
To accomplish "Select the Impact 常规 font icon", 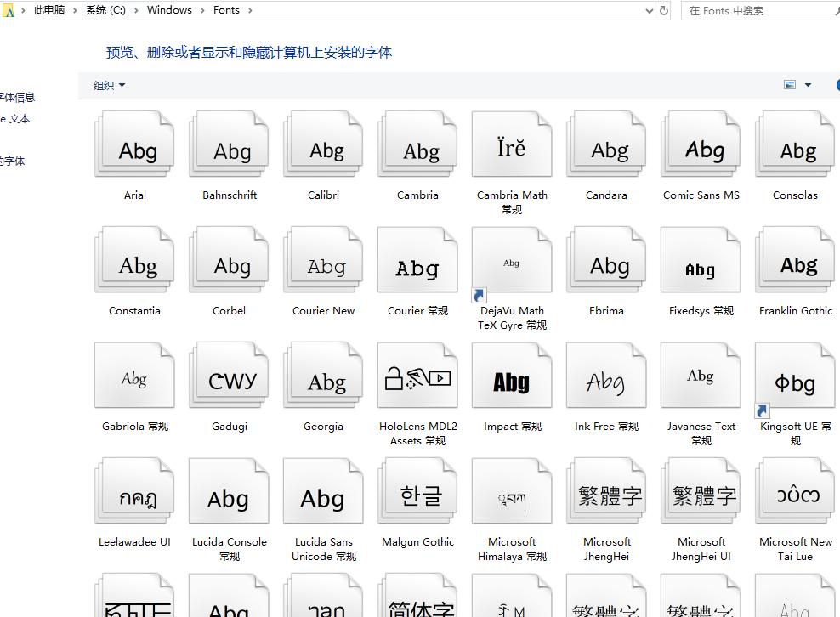I will [512, 375].
